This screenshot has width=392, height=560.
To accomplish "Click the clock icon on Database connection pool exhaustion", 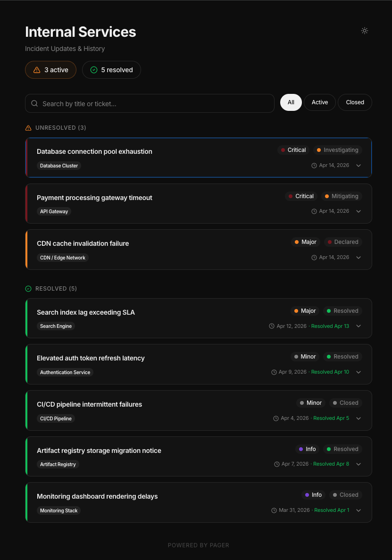I will pyautogui.click(x=314, y=166).
